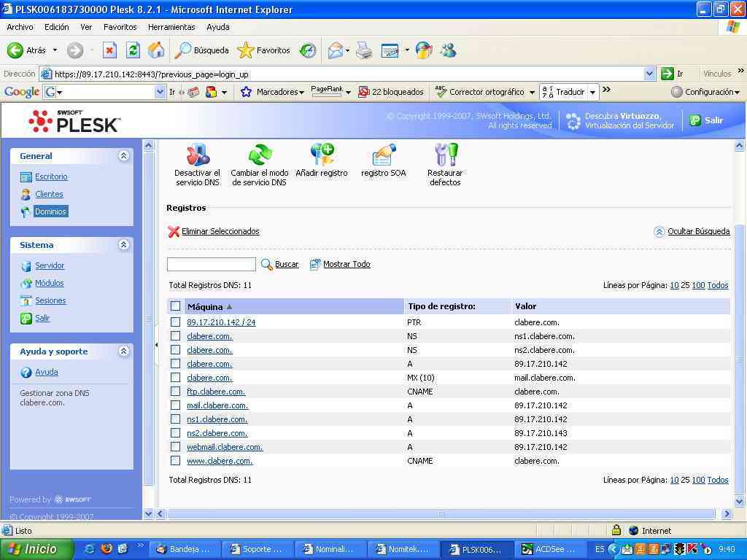Viewport: 747px width, 560px height.
Task: Collapse the Ayuda y soporte section
Action: [123, 351]
